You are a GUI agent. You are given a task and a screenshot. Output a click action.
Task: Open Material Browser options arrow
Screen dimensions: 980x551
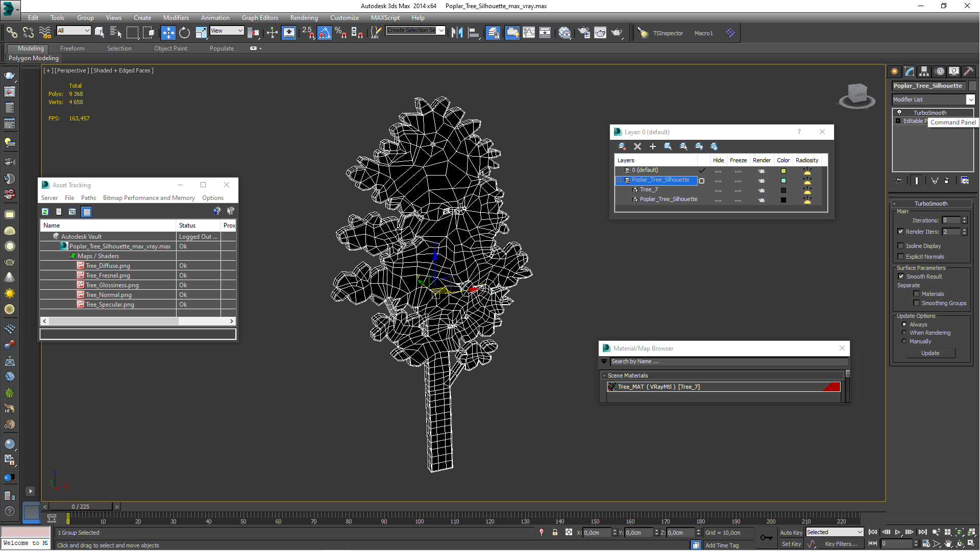pyautogui.click(x=604, y=361)
